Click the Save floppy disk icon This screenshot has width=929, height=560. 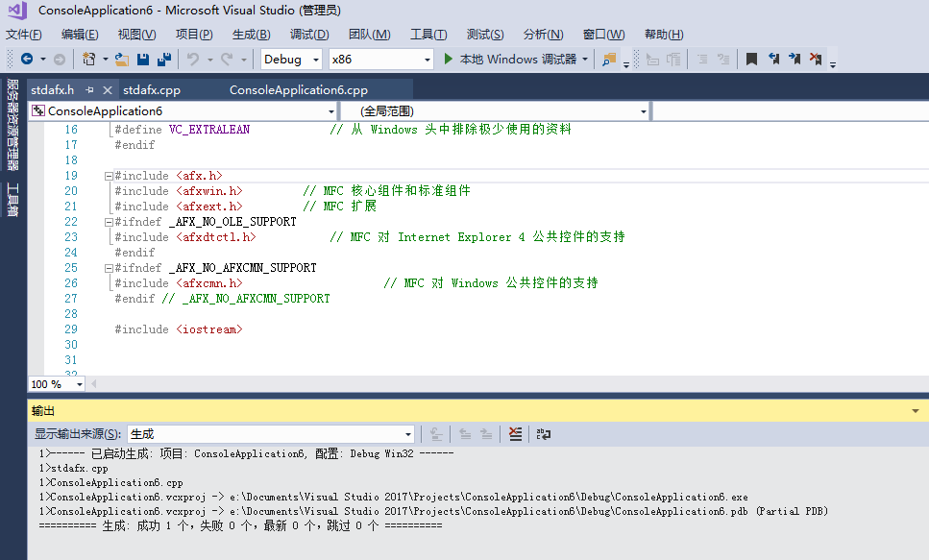click(143, 59)
